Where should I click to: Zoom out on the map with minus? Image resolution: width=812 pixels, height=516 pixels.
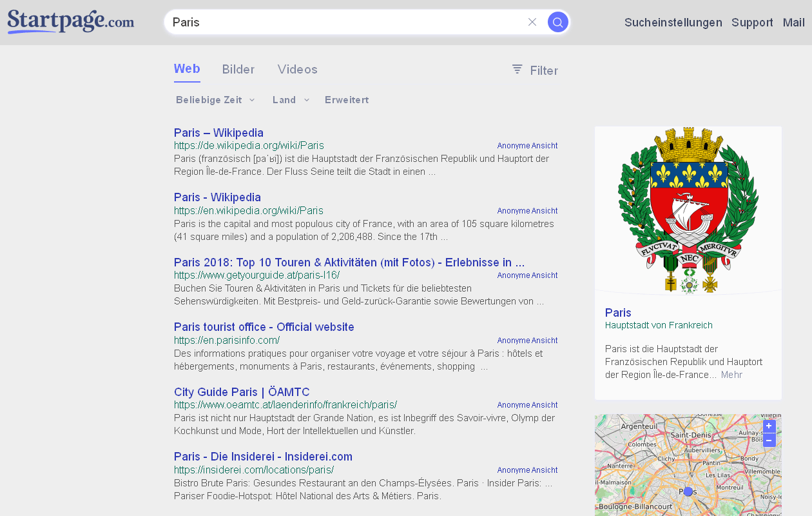click(769, 441)
